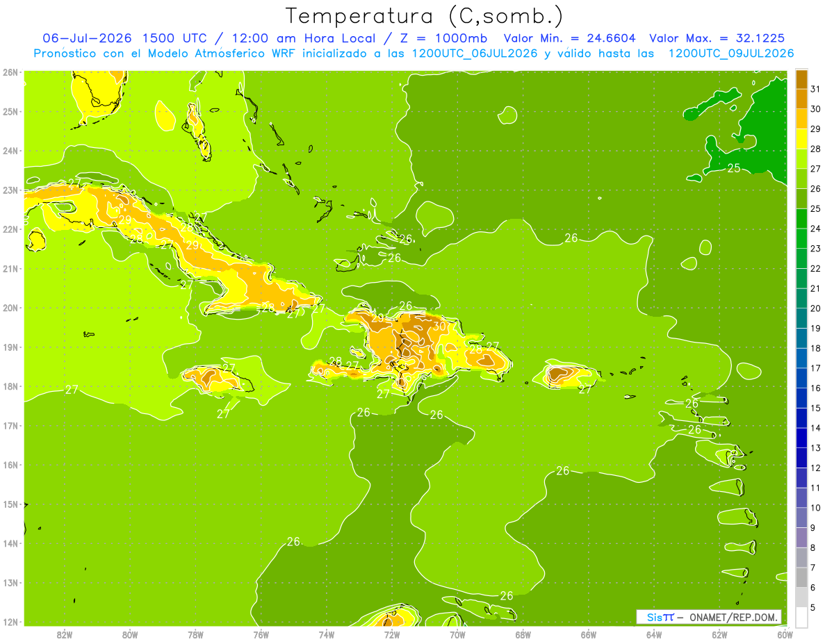Click the "1200UTC_09JUL2026" valid-until time text
Screen dimensions: 834x644
coord(731,53)
